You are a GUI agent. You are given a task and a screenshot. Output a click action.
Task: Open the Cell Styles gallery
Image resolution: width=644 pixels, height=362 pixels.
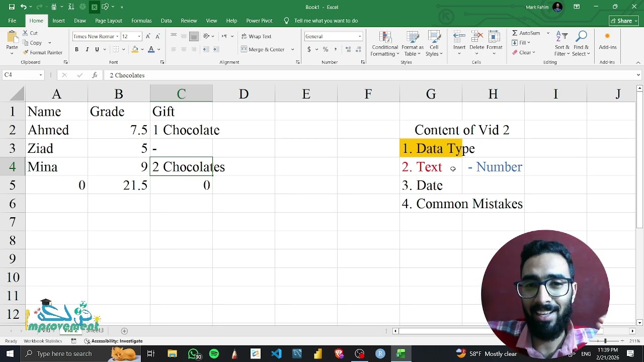point(434,44)
